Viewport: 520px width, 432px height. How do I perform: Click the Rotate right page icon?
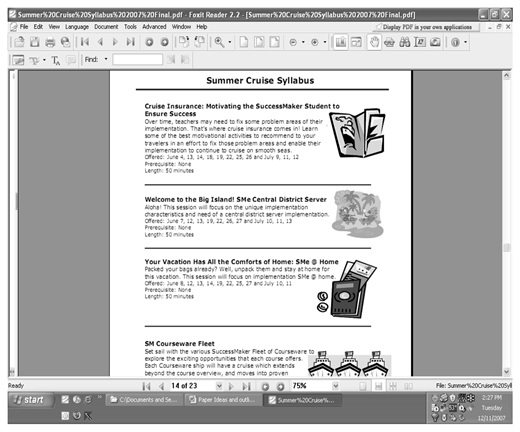[x=199, y=42]
